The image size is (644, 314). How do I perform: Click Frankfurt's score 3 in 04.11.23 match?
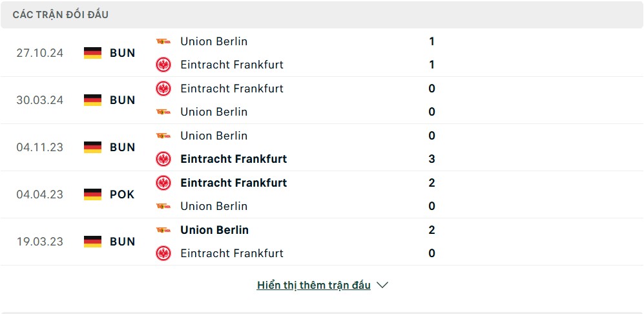431,159
